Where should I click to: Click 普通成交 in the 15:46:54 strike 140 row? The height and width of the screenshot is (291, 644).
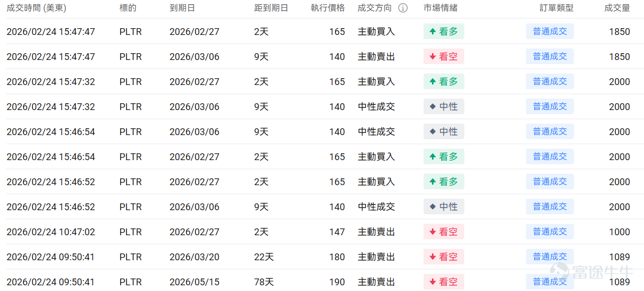550,131
